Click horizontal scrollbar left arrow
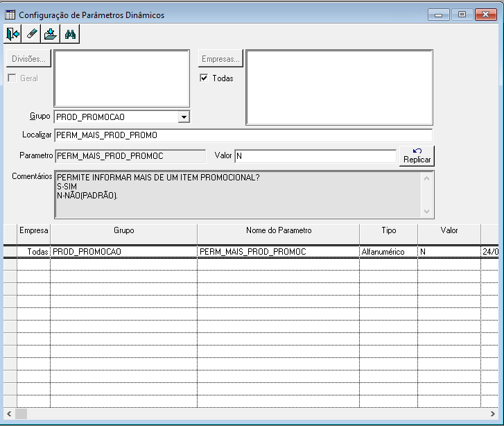The width and height of the screenshot is (504, 426). (x=9, y=414)
